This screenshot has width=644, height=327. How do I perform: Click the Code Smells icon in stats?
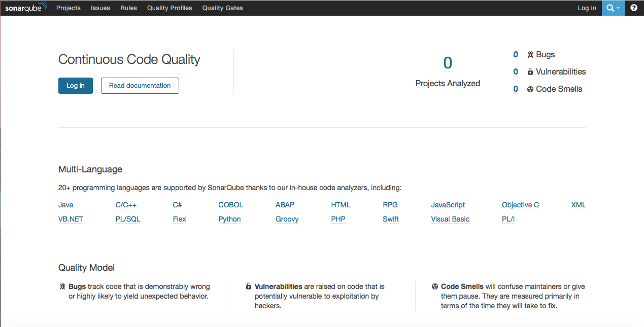click(530, 89)
